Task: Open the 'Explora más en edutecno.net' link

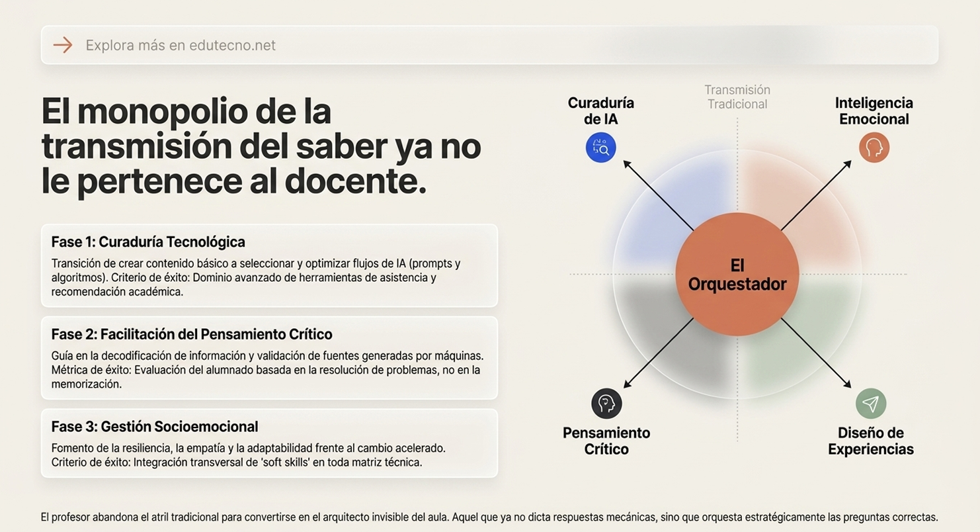Action: click(x=181, y=45)
